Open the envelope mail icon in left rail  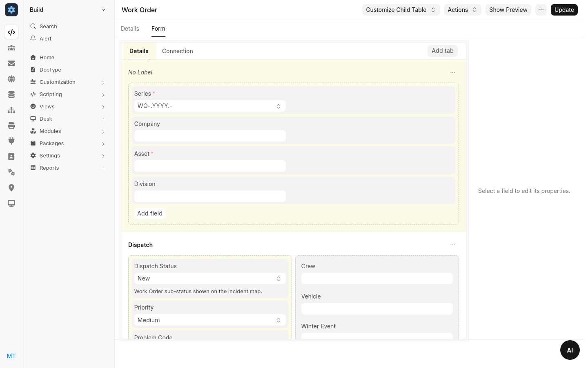(x=11, y=63)
